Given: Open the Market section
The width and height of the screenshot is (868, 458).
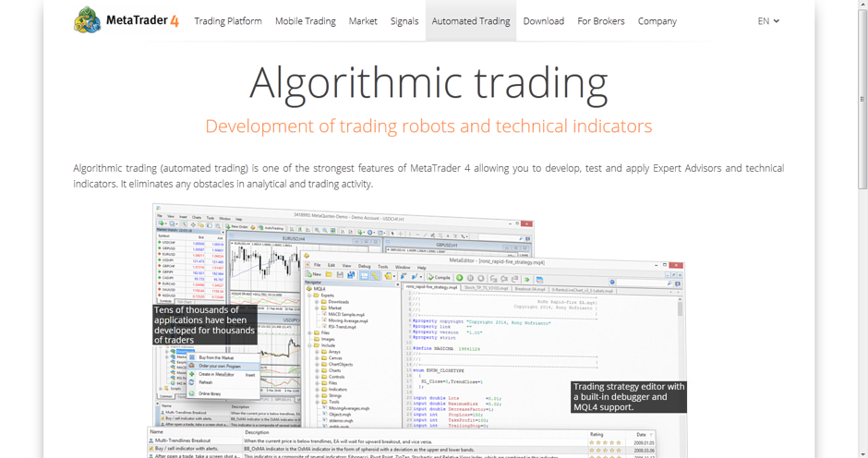Looking at the screenshot, I should coord(363,21).
